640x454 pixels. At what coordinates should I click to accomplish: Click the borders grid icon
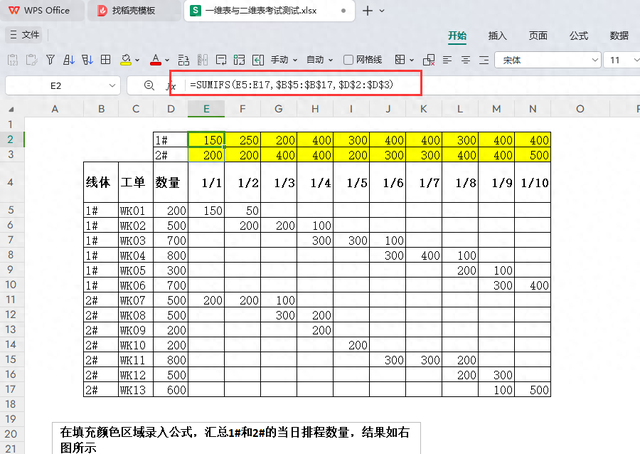pos(106,60)
